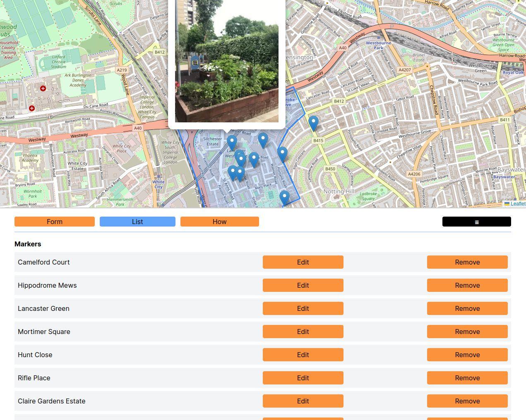Select the Hippodrome Mews list entry text
This screenshot has height=420, width=526.
[47, 285]
